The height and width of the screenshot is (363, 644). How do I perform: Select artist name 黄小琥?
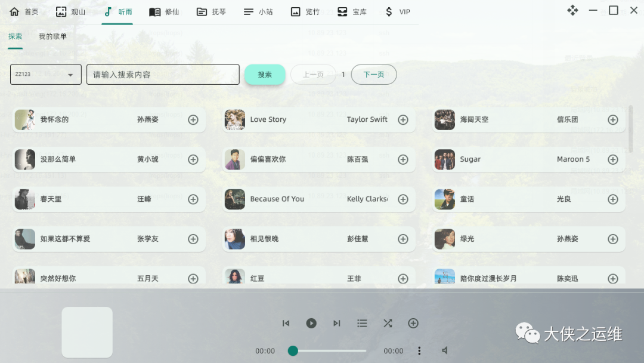click(x=147, y=159)
